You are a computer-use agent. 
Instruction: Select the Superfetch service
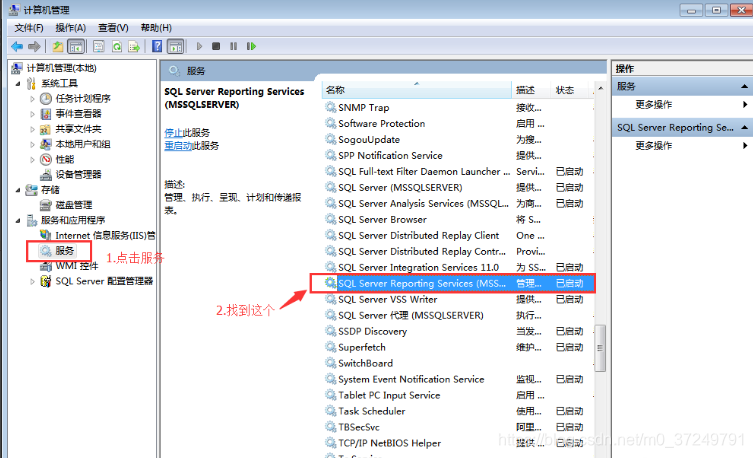point(459,347)
